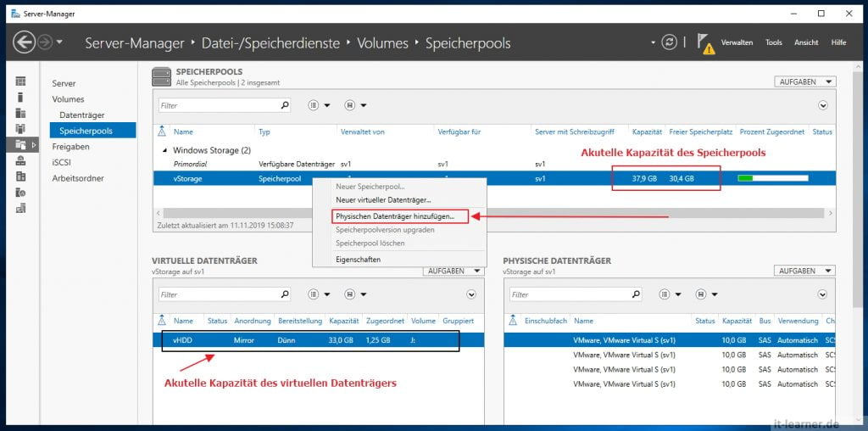The width and height of the screenshot is (868, 431).
Task: Select Arbeitsordner in navigation pane
Action: [78, 178]
